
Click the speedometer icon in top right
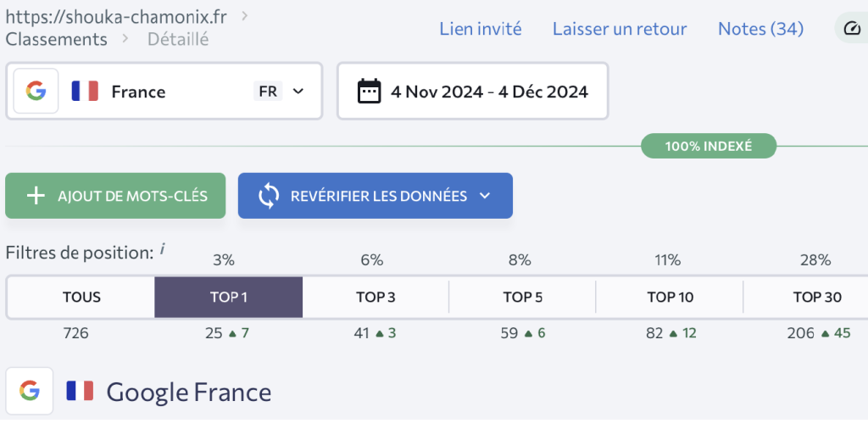(853, 29)
